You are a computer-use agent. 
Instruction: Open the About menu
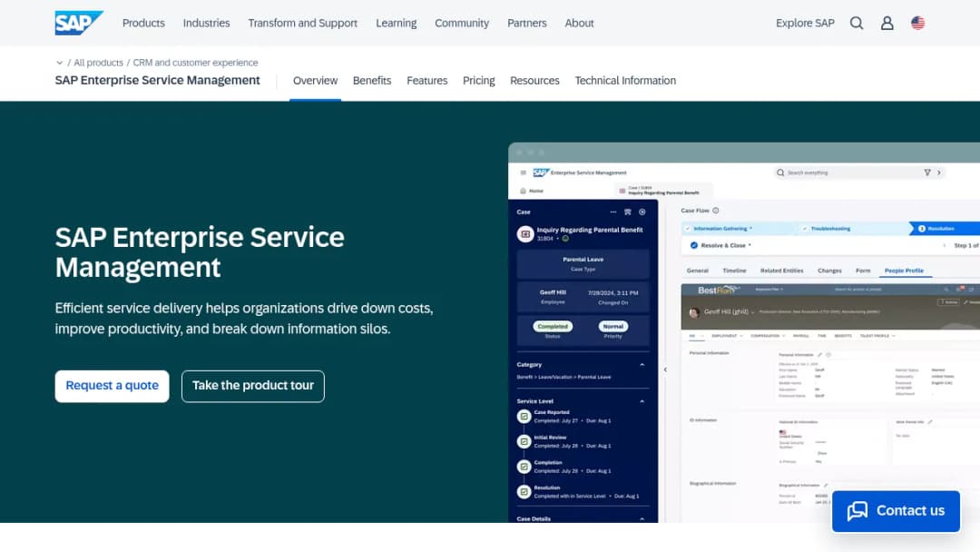[x=579, y=23]
